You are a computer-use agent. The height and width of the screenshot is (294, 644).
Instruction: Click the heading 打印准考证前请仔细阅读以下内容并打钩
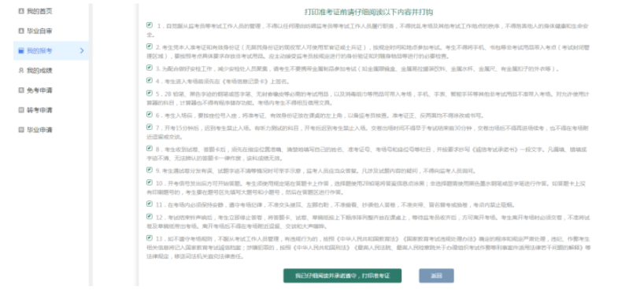(368, 12)
